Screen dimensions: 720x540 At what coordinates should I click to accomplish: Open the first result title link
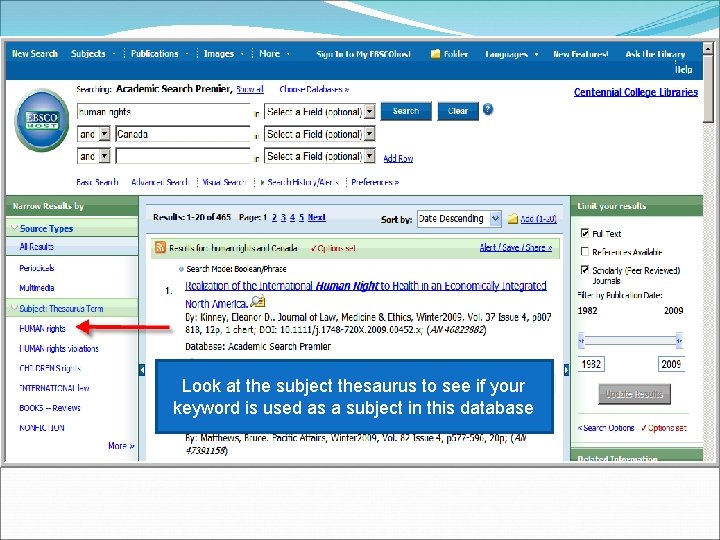pos(366,294)
